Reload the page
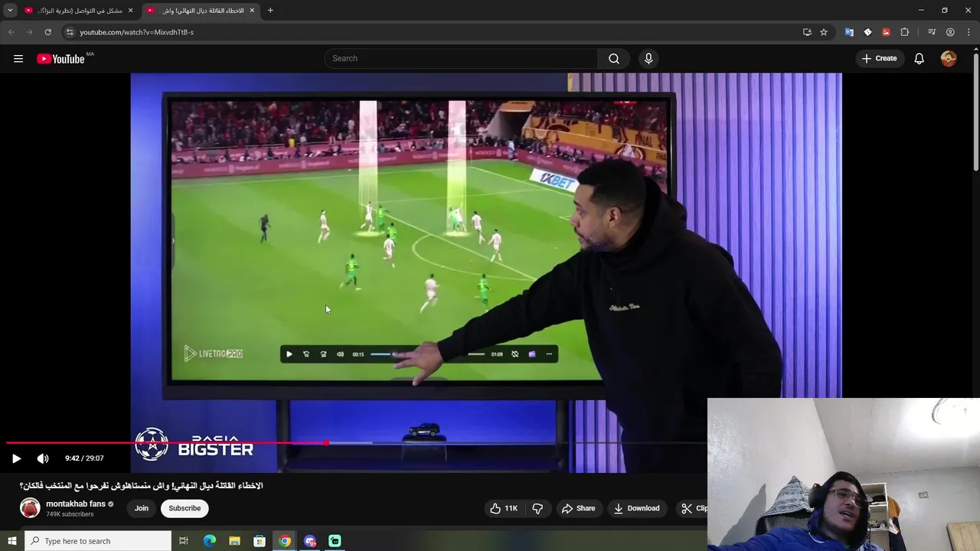Image resolution: width=980 pixels, height=551 pixels. 47,32
